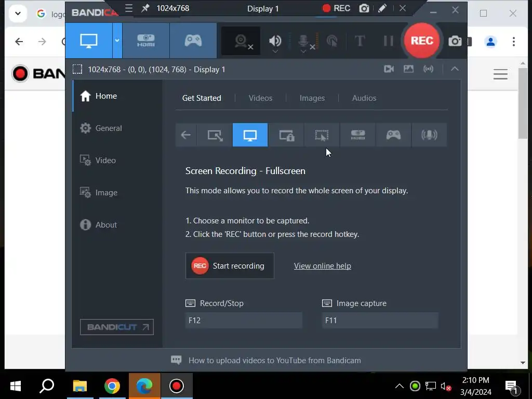This screenshot has width=532, height=399.
Task: Open How to upload videos to YouTube tip
Action: point(274,361)
